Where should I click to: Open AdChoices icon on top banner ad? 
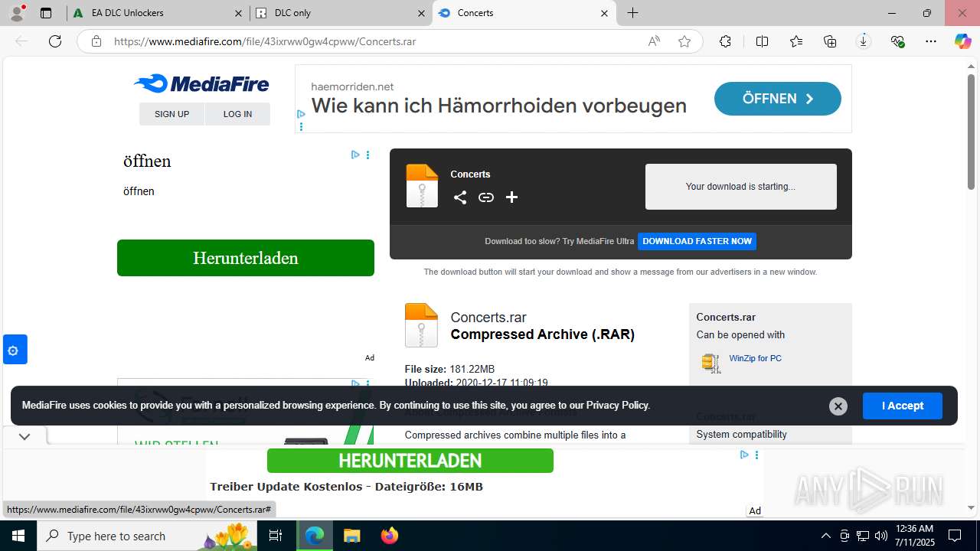coord(301,114)
